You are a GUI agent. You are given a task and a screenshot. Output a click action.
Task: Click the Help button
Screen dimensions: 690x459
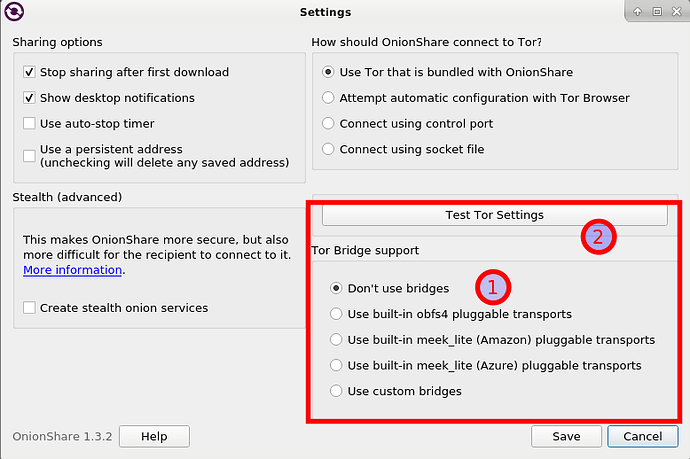pos(154,437)
